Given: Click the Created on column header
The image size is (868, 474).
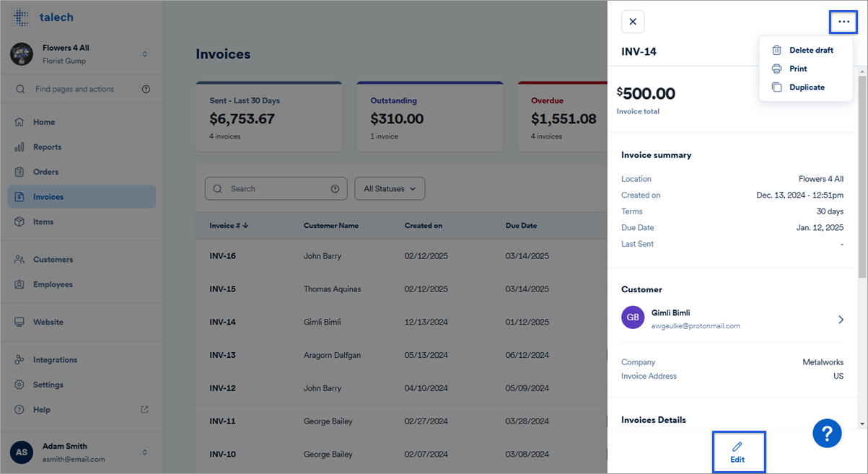Looking at the screenshot, I should (424, 226).
